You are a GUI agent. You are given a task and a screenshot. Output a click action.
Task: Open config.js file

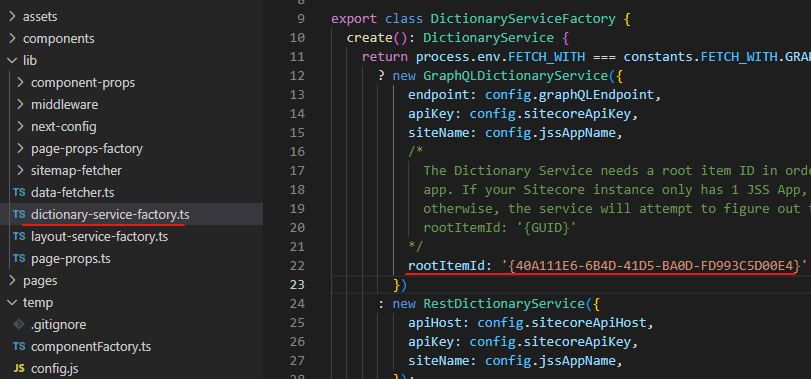tap(54, 369)
